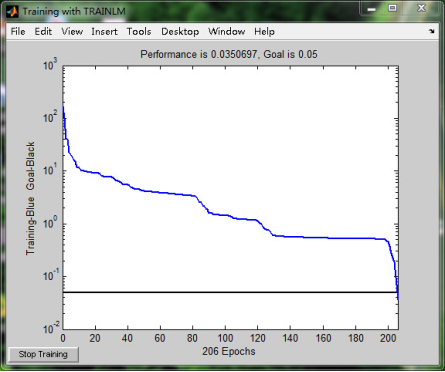
Task: Click the blue training curve near epoch 100
Action: point(226,216)
